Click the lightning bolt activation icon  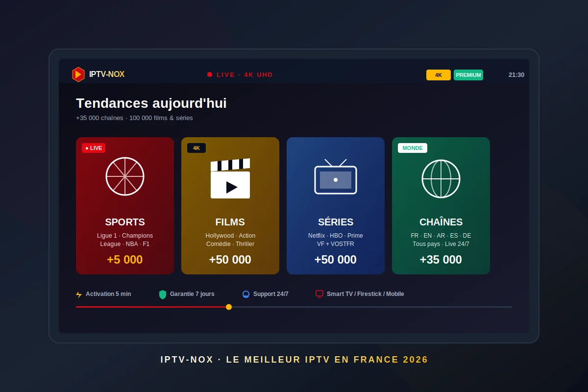coord(79,294)
